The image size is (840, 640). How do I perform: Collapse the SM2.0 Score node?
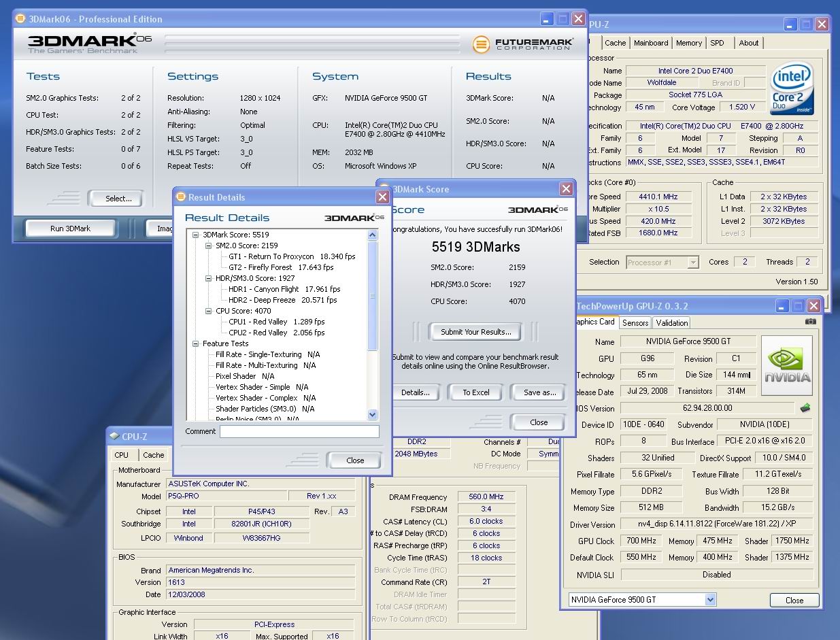(208, 246)
